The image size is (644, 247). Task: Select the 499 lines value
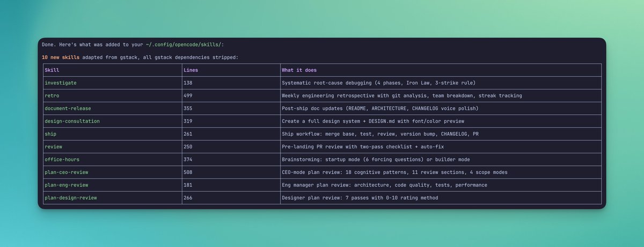[187, 96]
